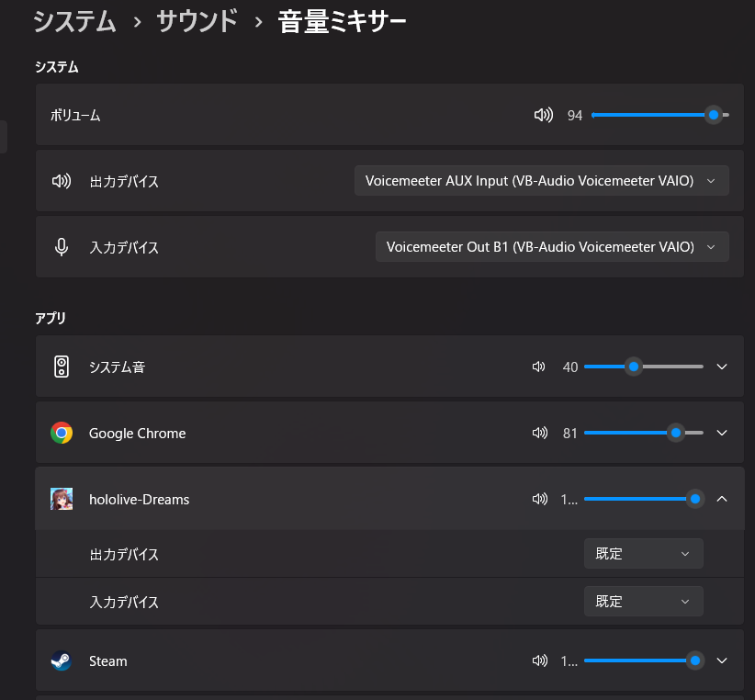
Task: Click the ボリューム label
Action: click(x=75, y=116)
